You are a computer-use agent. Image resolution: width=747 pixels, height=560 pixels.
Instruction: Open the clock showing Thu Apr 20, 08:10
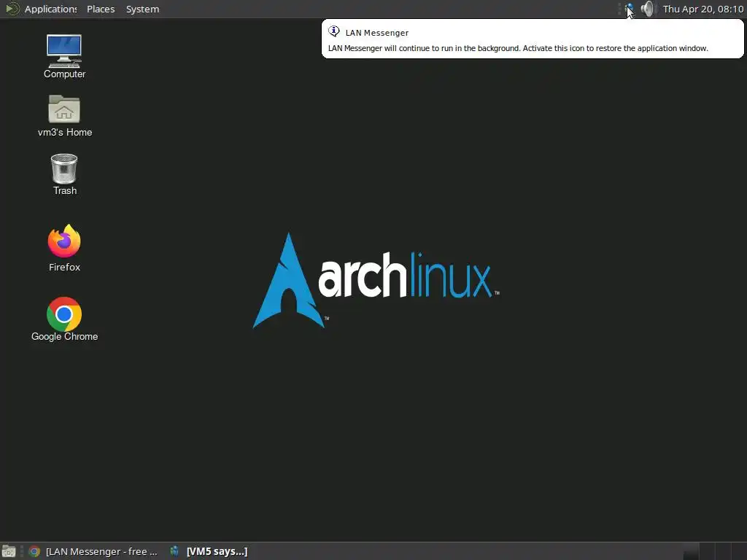[x=703, y=9]
